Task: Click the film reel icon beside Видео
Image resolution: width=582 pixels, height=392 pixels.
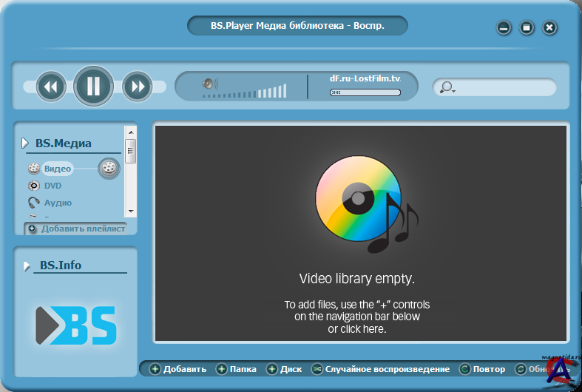Action: (109, 169)
